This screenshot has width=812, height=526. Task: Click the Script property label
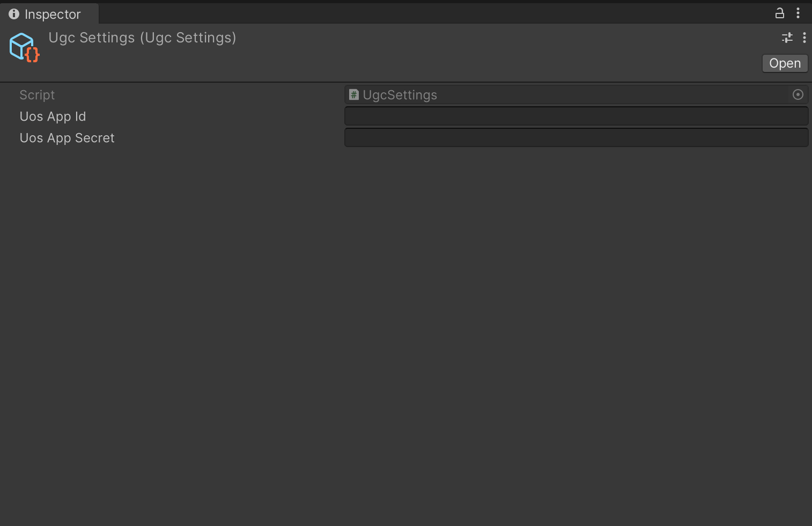click(37, 95)
